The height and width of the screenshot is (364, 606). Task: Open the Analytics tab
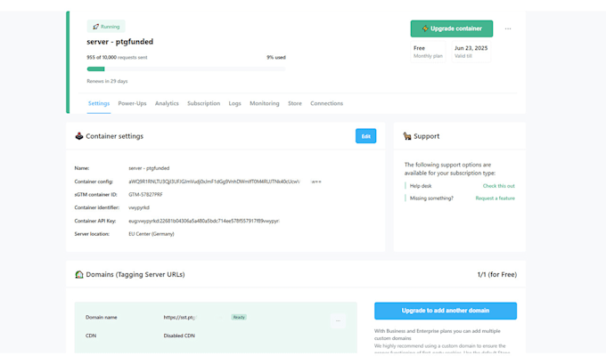pos(167,103)
